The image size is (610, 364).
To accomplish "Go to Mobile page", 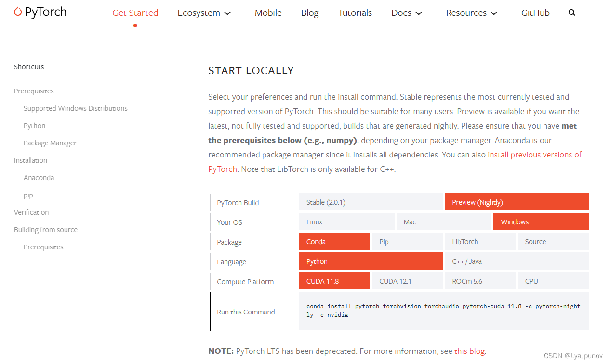I will point(268,13).
